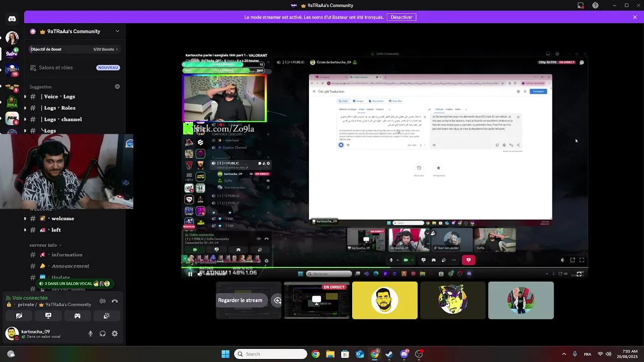The image size is (644, 362).
Task: Open the taskbar microphone tray icon
Action: tap(575, 354)
